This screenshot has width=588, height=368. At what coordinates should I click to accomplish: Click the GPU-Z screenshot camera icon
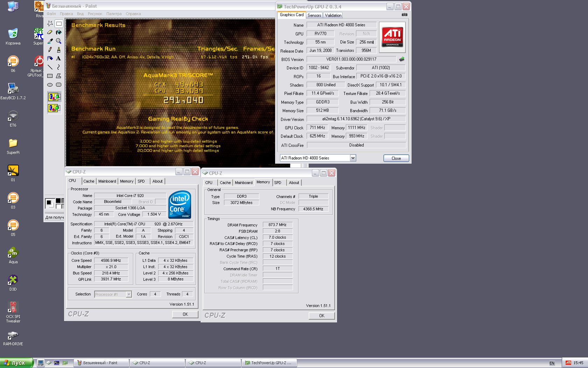coord(404,15)
